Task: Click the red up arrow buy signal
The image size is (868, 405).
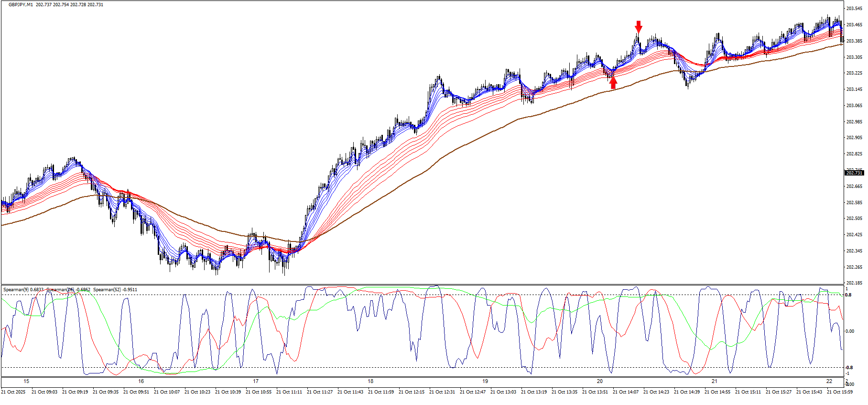Action: click(613, 83)
